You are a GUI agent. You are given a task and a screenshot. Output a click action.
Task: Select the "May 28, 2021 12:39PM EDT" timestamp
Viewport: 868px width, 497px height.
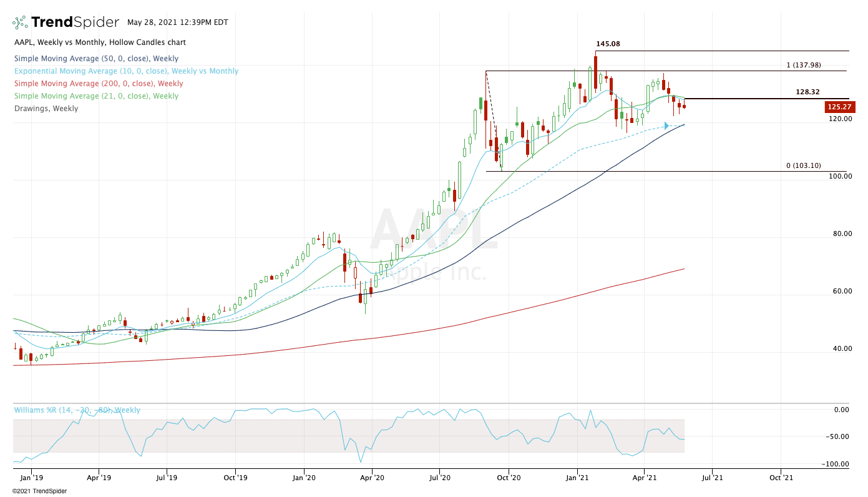pyautogui.click(x=178, y=22)
